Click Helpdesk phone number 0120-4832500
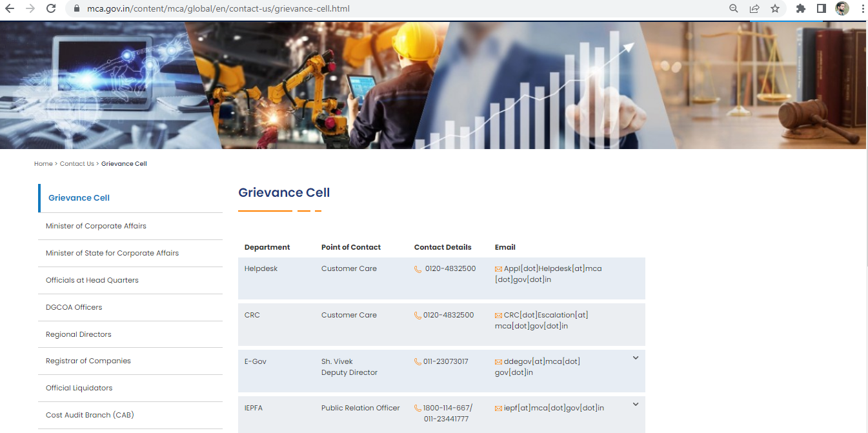 450,268
